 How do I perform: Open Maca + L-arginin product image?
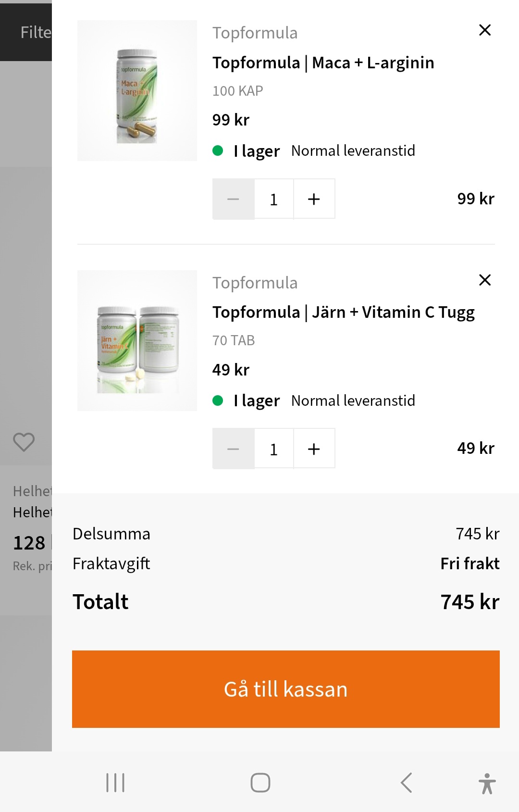click(x=137, y=91)
